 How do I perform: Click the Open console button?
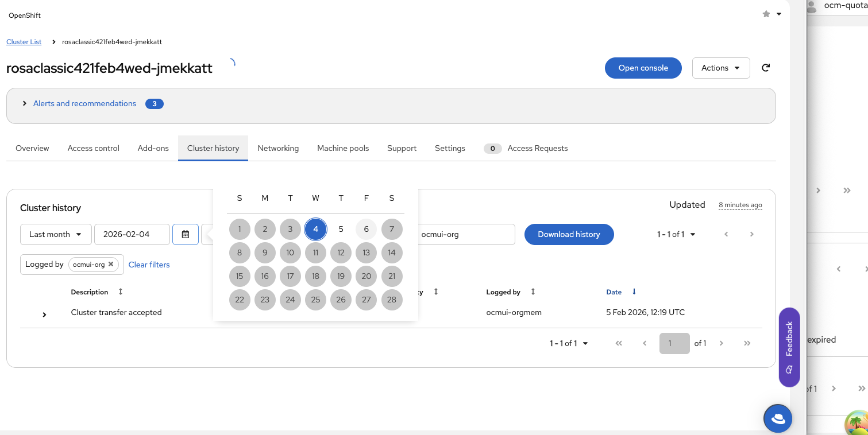[643, 68]
